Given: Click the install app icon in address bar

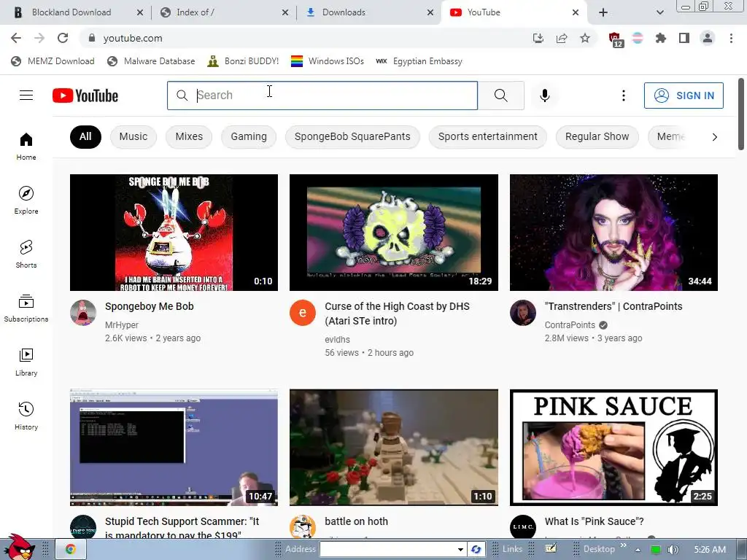Looking at the screenshot, I should tap(538, 38).
